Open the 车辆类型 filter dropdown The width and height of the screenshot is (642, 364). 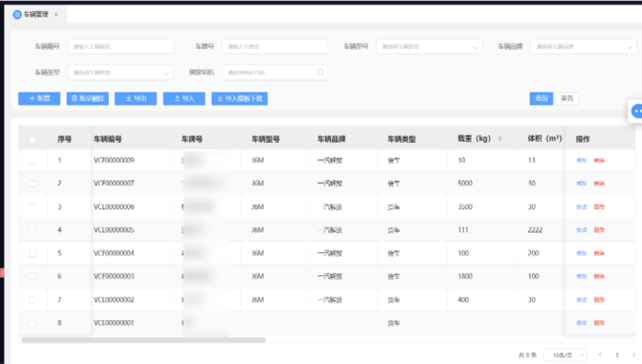[120, 72]
